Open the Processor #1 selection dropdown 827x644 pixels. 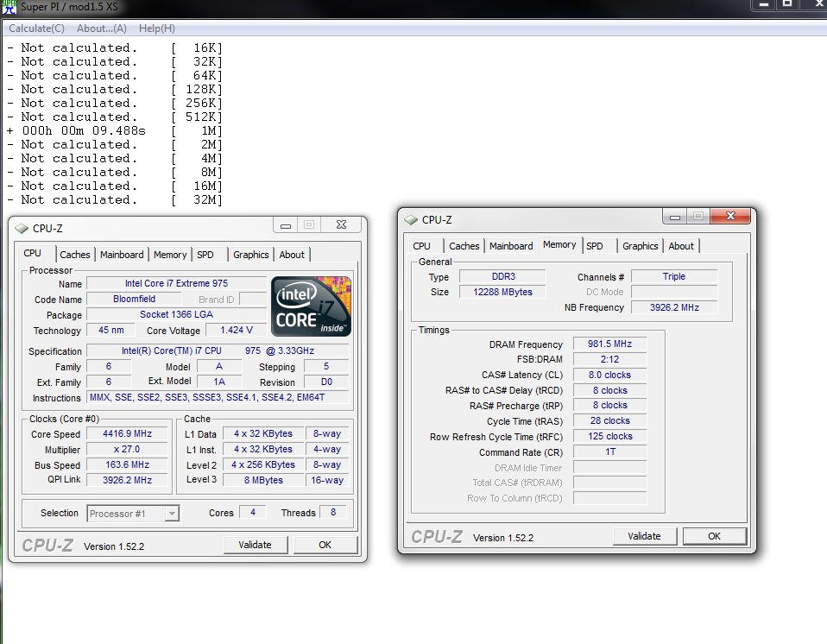click(172, 513)
